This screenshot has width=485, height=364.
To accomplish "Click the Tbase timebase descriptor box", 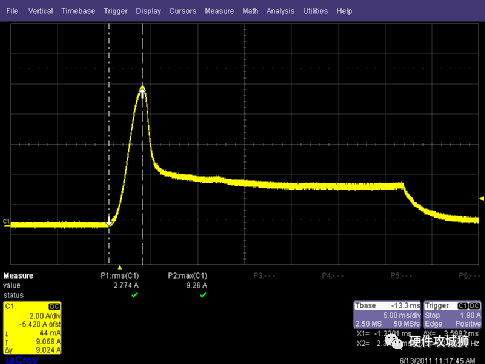I will (x=387, y=315).
